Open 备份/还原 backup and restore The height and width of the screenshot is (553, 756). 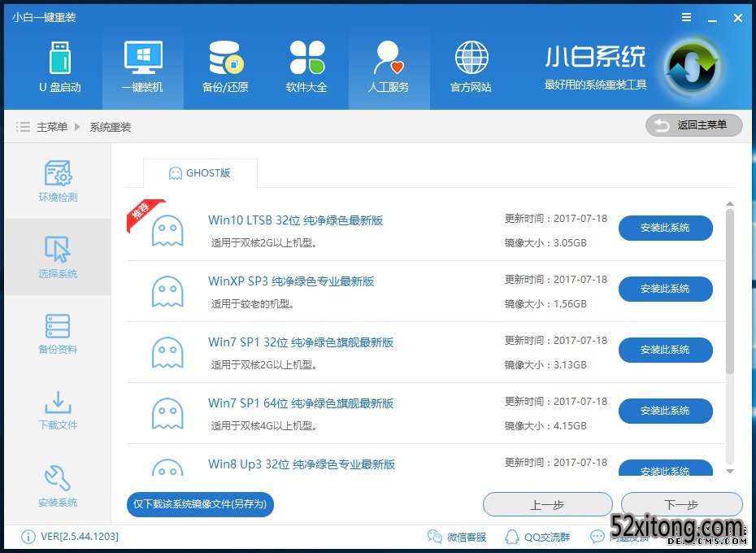click(x=225, y=67)
